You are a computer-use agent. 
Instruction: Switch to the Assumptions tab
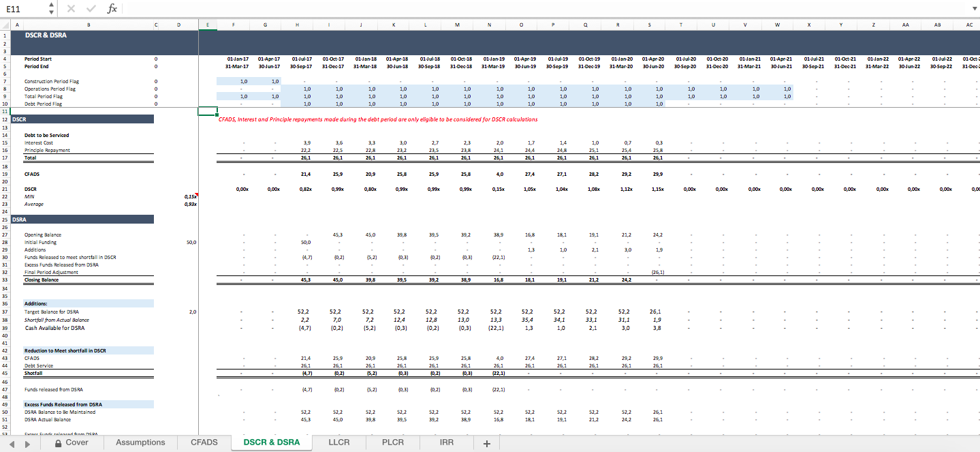[x=140, y=442]
